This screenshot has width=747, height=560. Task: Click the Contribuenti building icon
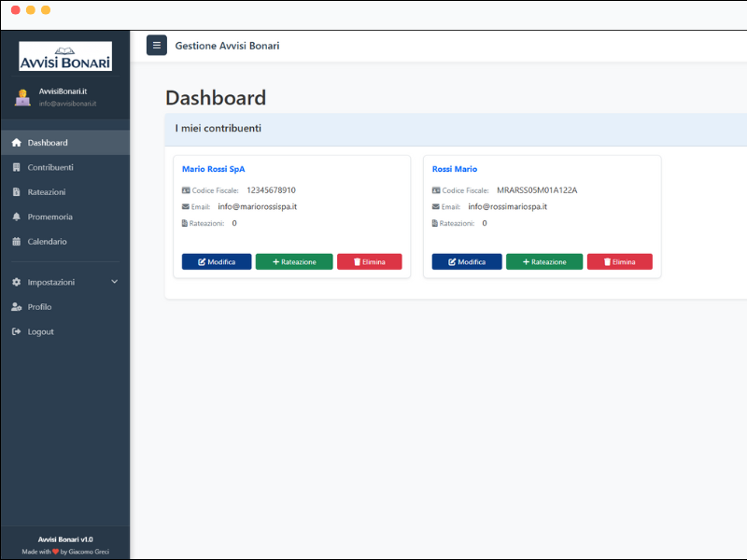click(x=16, y=168)
